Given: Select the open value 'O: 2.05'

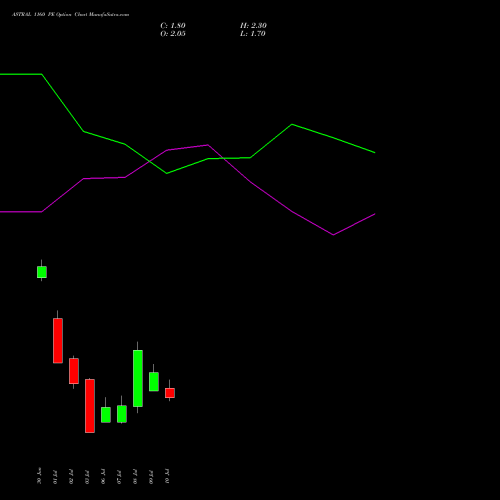Looking at the screenshot, I should click(173, 34).
